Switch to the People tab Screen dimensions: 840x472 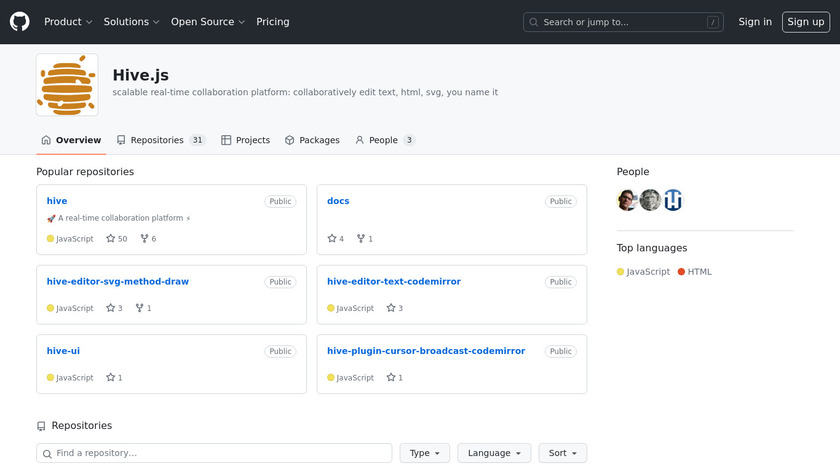tap(384, 140)
